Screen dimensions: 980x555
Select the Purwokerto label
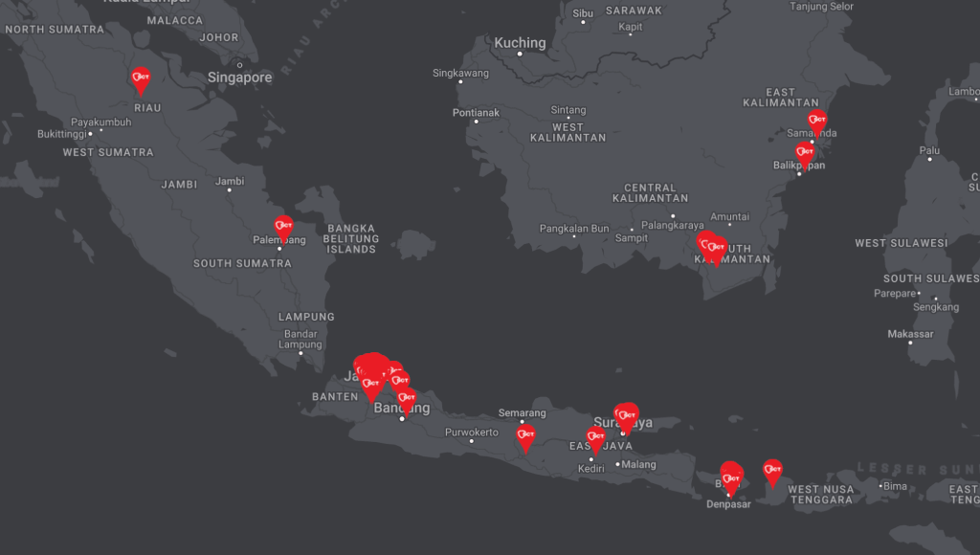point(472,432)
